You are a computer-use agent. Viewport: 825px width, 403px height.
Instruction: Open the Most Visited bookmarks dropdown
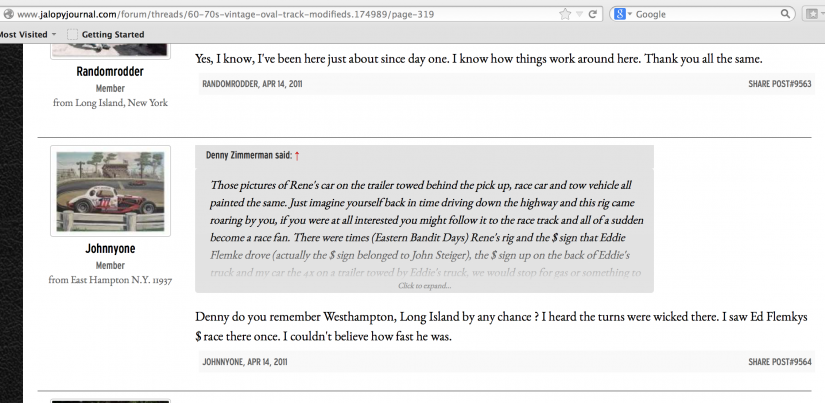click(x=27, y=35)
